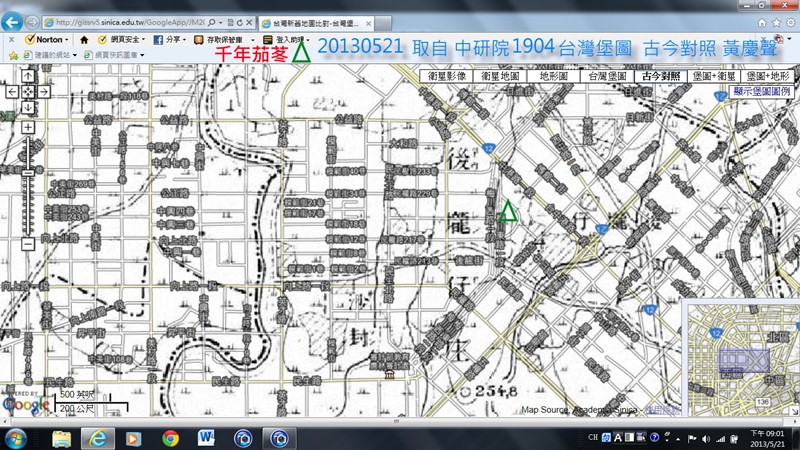Click the route 12 shield near Zhonggang junction
Viewport: 800px width, 450px height.
[602, 229]
